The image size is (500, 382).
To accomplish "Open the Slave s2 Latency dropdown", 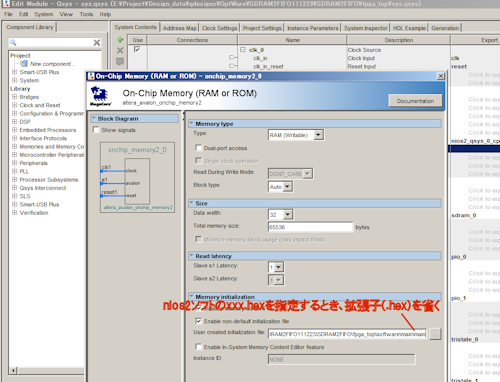I will 276,280.
